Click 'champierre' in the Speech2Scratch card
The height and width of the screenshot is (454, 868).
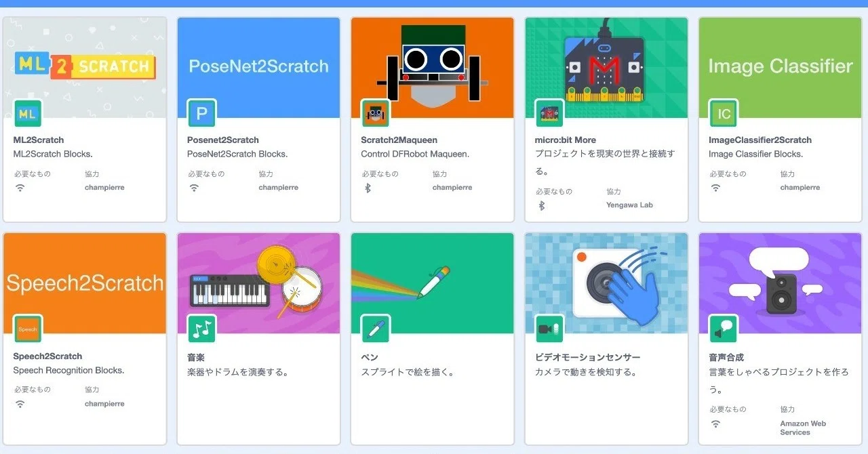(x=104, y=404)
